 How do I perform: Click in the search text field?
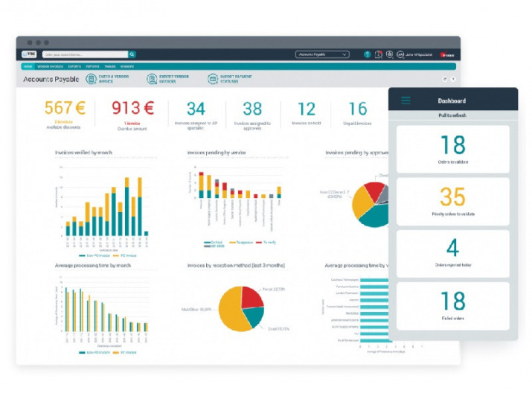coord(85,54)
